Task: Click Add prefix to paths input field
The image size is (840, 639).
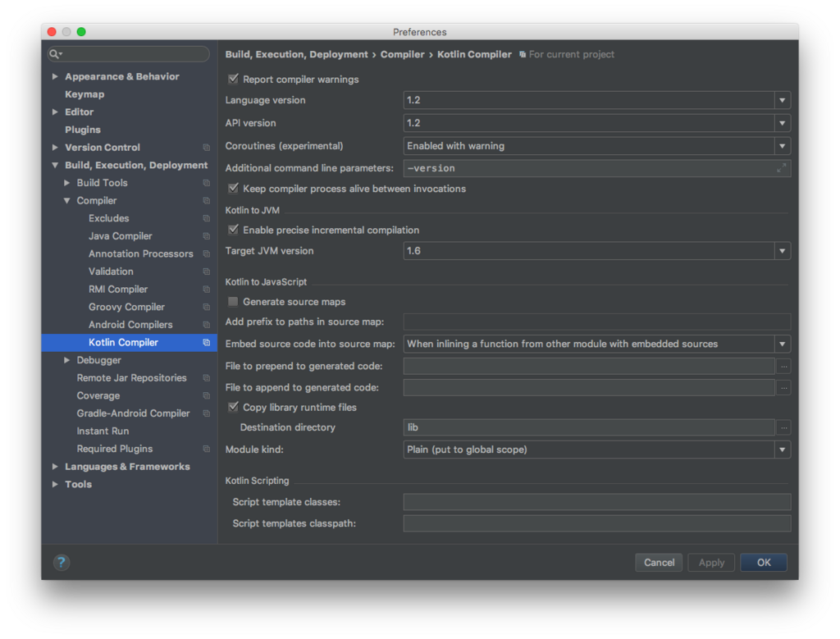Action: pos(597,322)
